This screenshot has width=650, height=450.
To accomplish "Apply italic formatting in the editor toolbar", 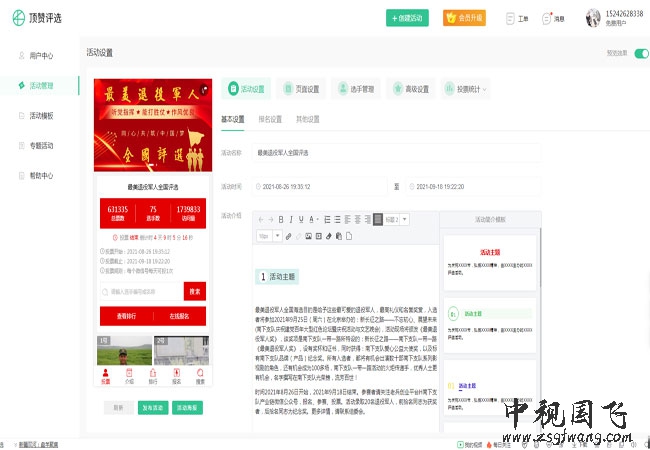I will pos(291,219).
